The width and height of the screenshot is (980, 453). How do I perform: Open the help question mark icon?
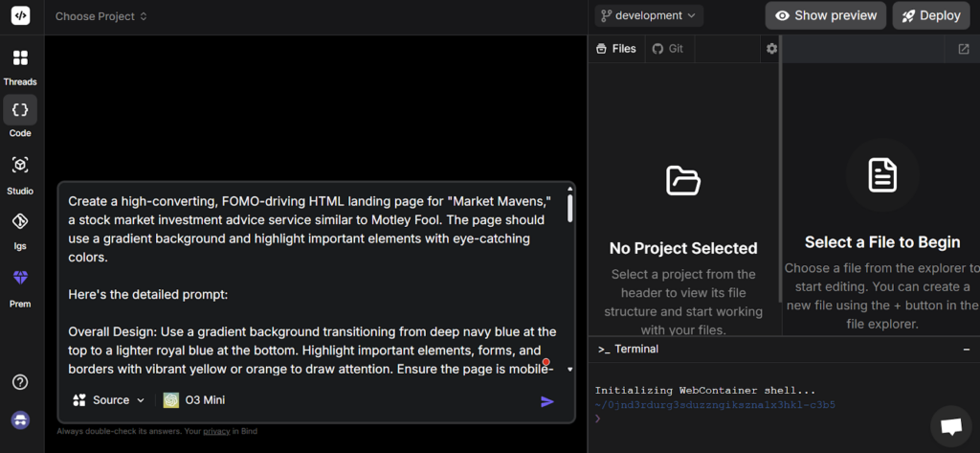click(x=20, y=382)
